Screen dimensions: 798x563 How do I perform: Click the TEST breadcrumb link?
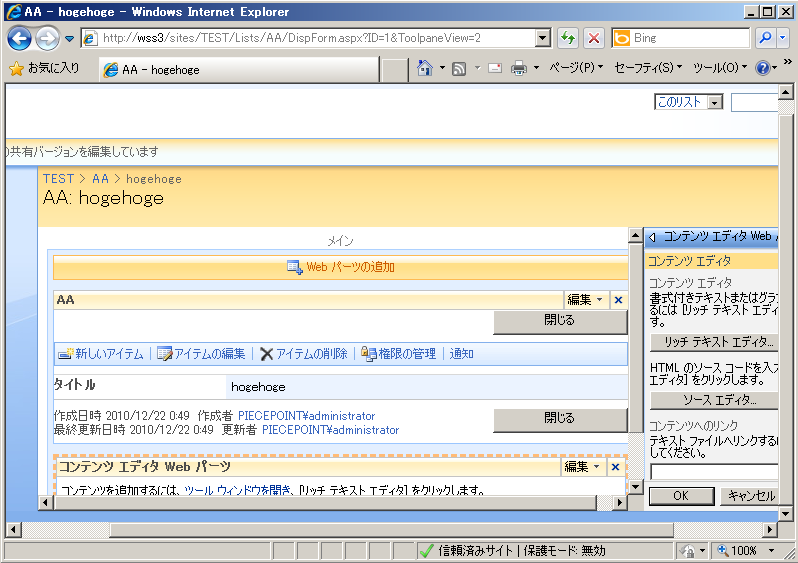pos(58,179)
